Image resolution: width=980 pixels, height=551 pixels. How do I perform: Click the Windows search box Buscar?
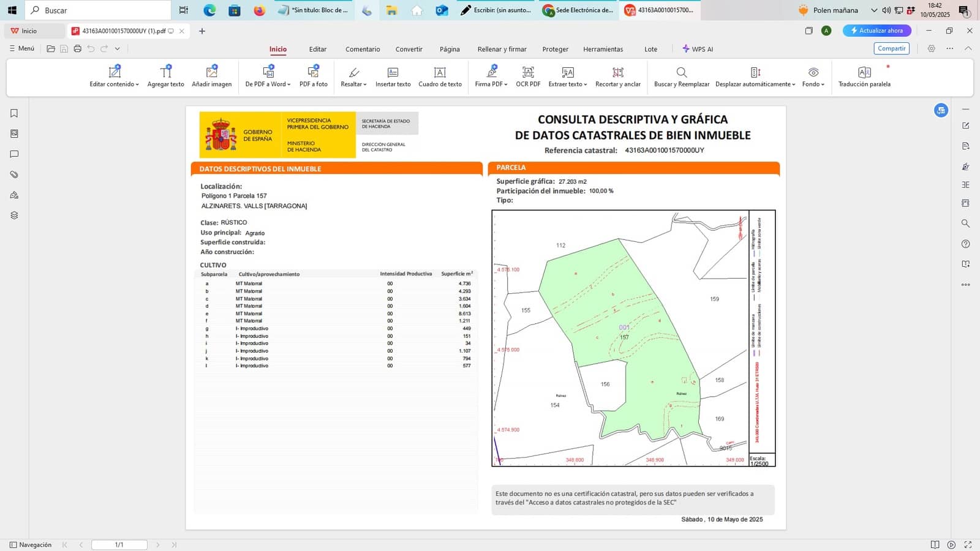[x=98, y=10]
